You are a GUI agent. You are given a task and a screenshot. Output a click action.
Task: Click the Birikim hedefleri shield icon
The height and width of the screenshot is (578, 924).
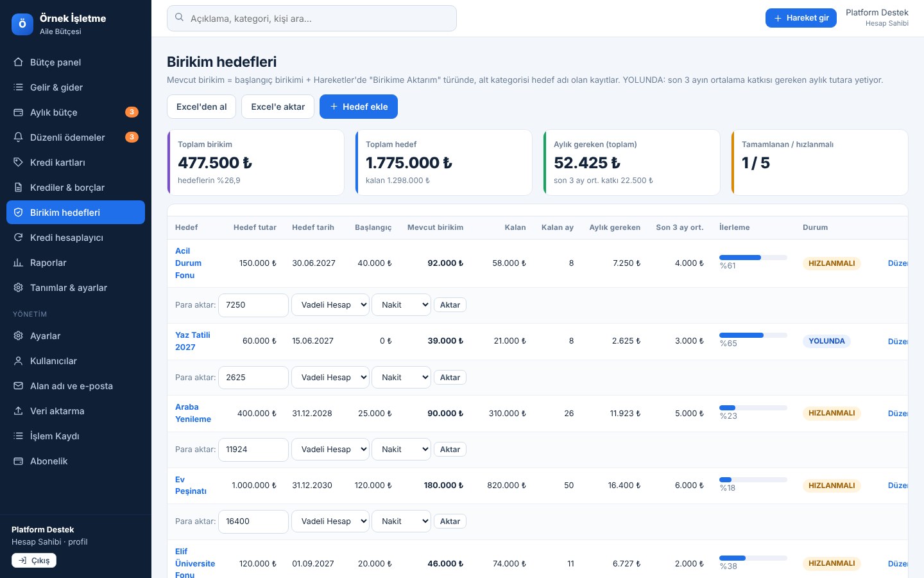(x=18, y=213)
